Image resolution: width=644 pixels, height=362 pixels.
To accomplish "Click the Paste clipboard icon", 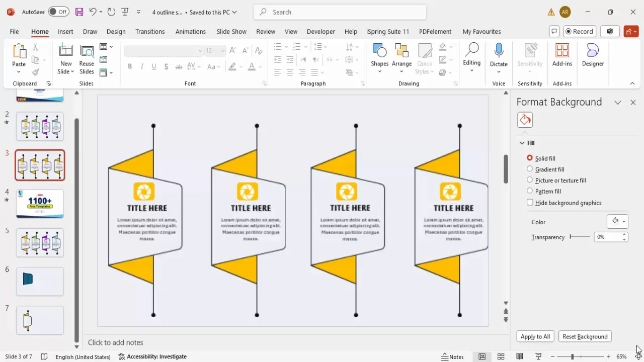I will (x=19, y=52).
